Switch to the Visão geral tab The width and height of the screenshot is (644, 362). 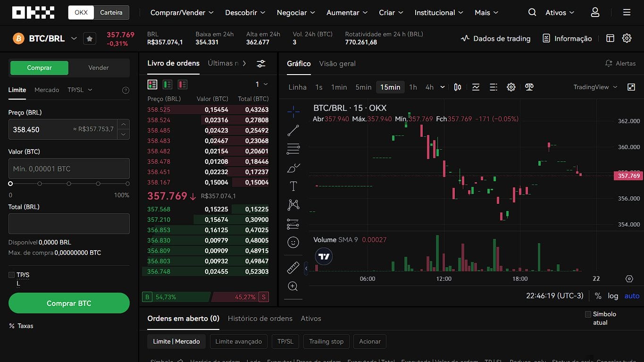point(337,64)
